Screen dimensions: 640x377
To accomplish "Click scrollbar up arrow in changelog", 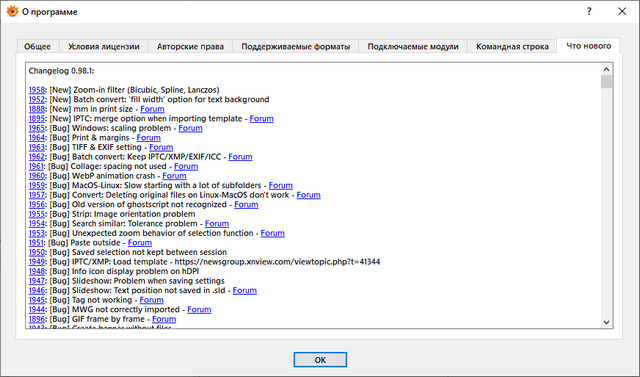I will tap(606, 69).
